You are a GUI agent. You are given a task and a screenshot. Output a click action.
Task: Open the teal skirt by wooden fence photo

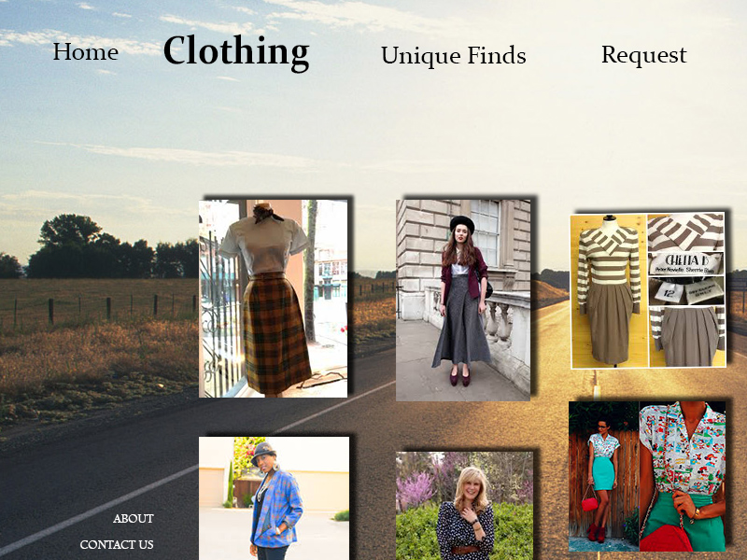[603, 476]
